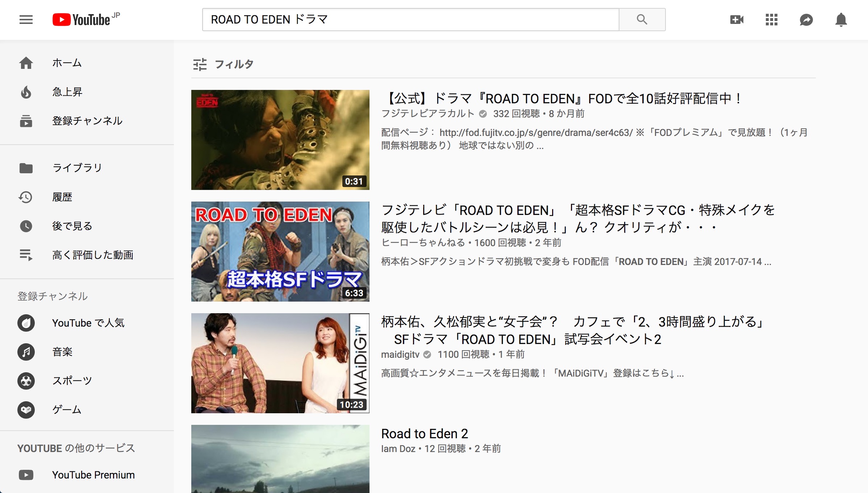Click the search field with ROAD TO EDEN ドラマ
This screenshot has width=868, height=493.
[x=410, y=20]
